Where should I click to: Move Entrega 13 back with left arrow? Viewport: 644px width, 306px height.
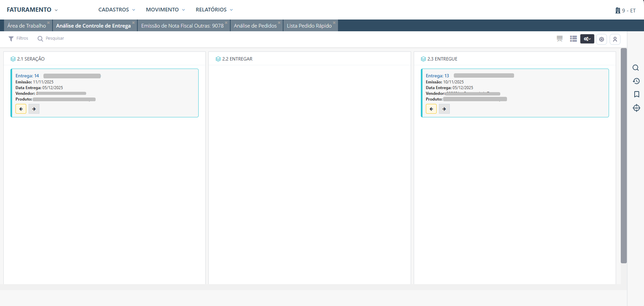coord(431,109)
